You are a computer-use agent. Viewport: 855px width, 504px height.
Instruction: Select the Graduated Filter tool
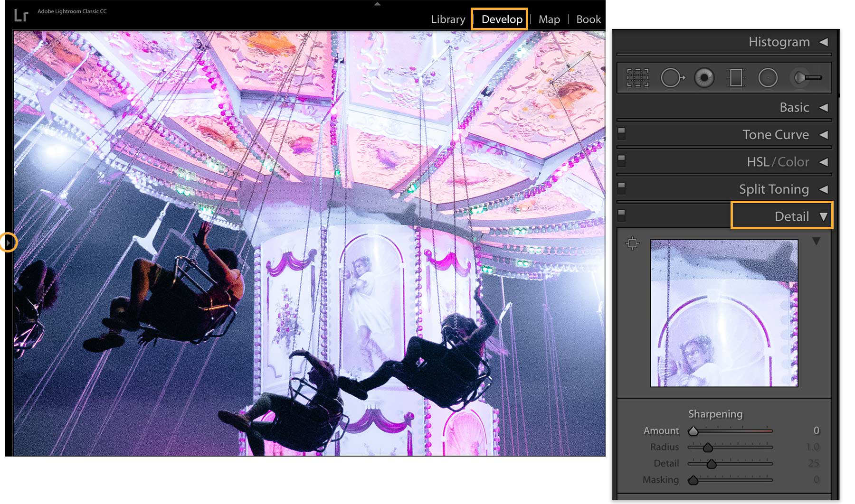(735, 77)
